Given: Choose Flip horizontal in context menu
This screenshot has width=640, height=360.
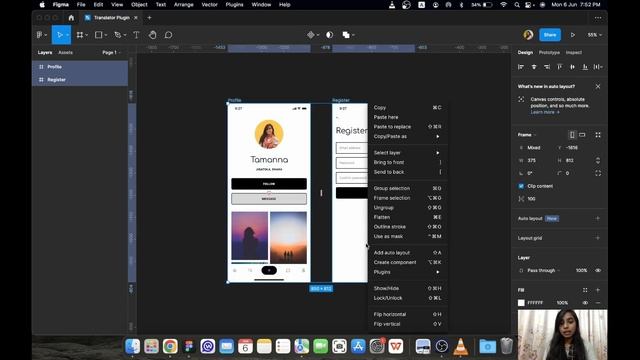Looking at the screenshot, I should tap(407, 314).
